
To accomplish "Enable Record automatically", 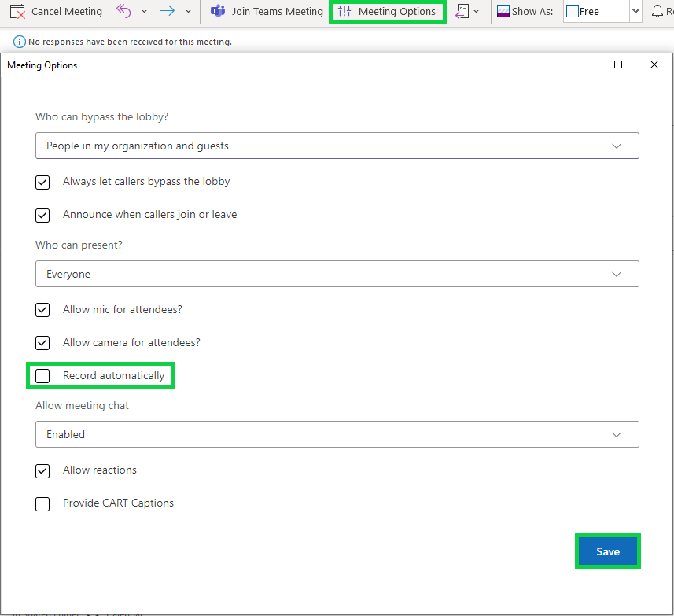I will tap(42, 376).
